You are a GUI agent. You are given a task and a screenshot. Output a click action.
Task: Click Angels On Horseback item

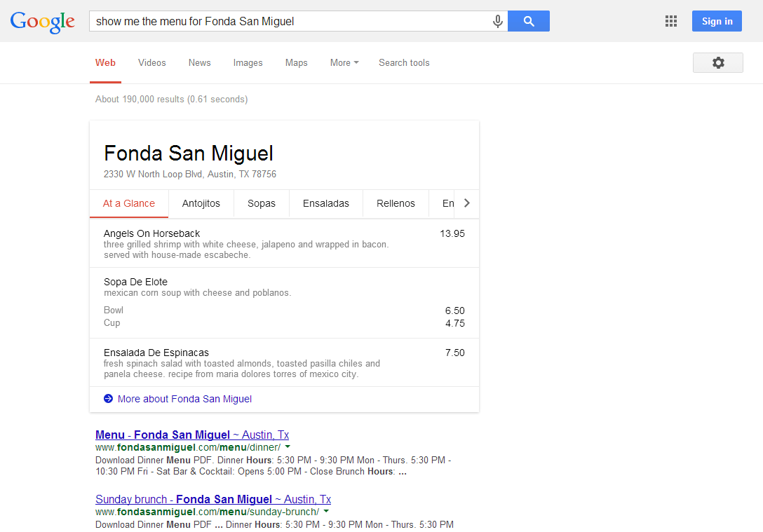[151, 233]
